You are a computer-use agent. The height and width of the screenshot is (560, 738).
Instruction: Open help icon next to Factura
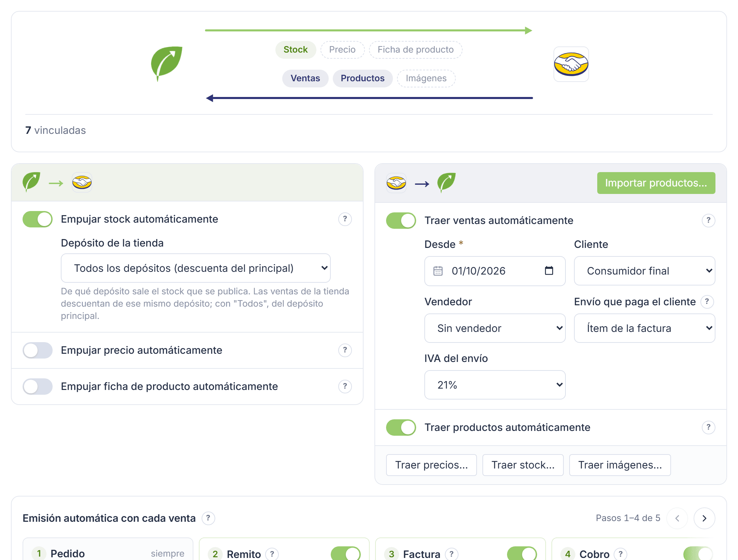pos(452,554)
